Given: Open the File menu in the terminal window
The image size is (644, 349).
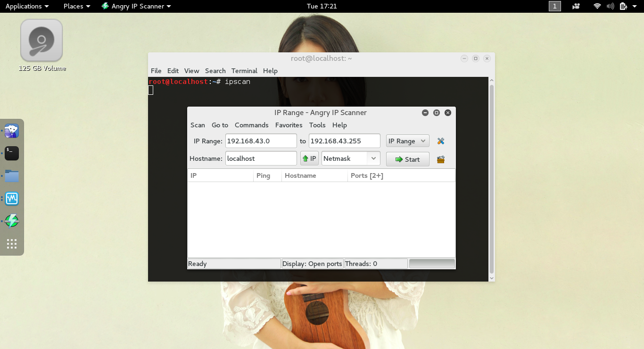Looking at the screenshot, I should 156,71.
